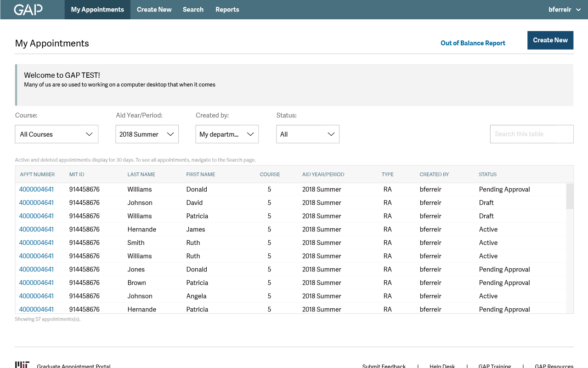Viewport: 588px width, 368px height.
Task: Open the Status filter dropdown
Action: pyautogui.click(x=307, y=134)
